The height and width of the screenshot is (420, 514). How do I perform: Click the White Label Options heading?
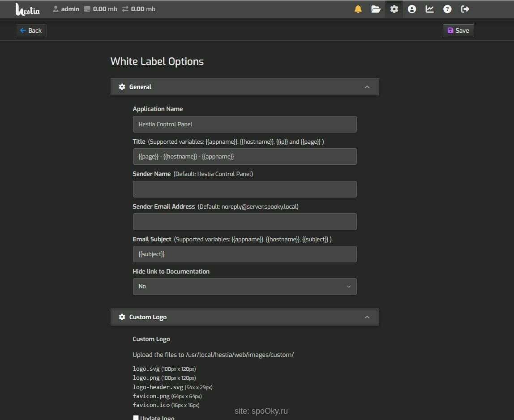(x=157, y=62)
